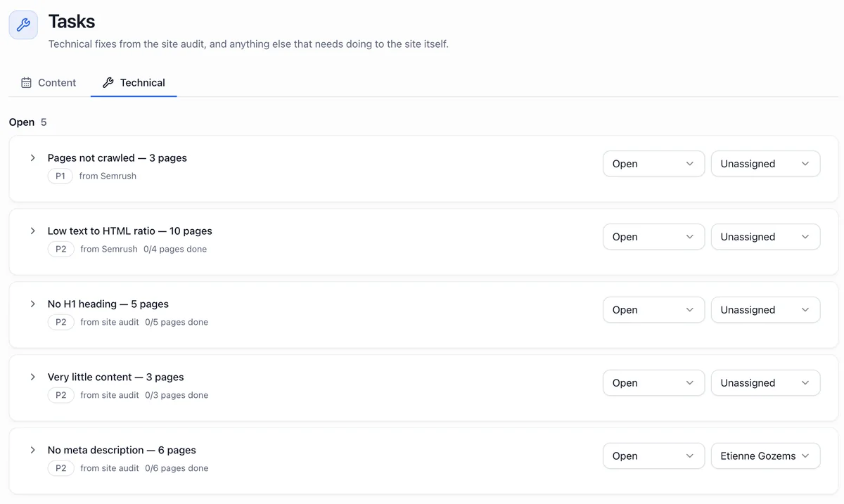Click 'from Semrush' under Pages not crawled
Viewport: 844px width, 504px height.
click(x=108, y=176)
